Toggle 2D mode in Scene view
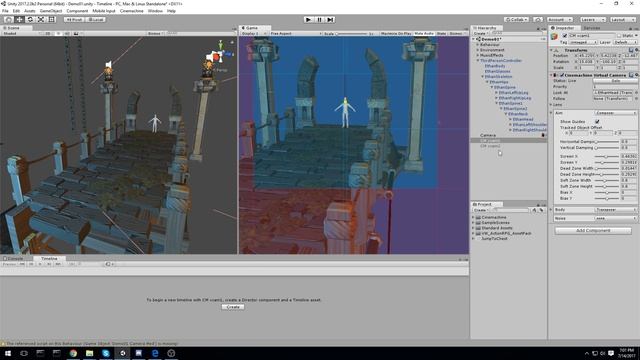 tap(48, 33)
